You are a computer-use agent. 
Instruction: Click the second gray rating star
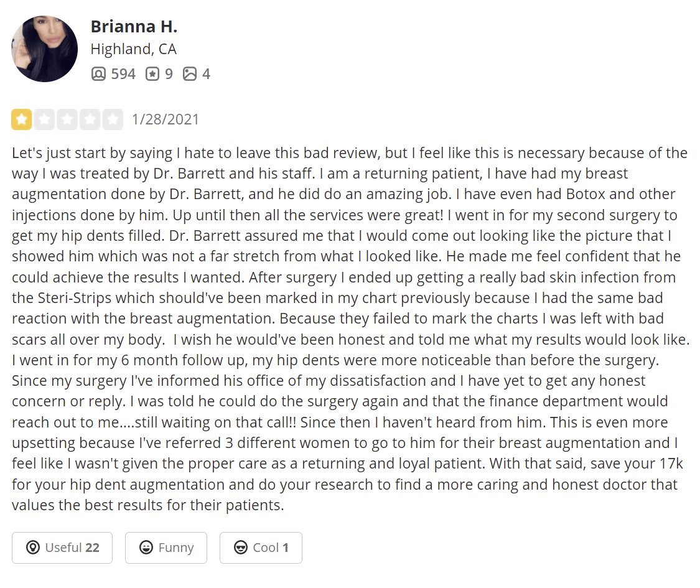(44, 119)
